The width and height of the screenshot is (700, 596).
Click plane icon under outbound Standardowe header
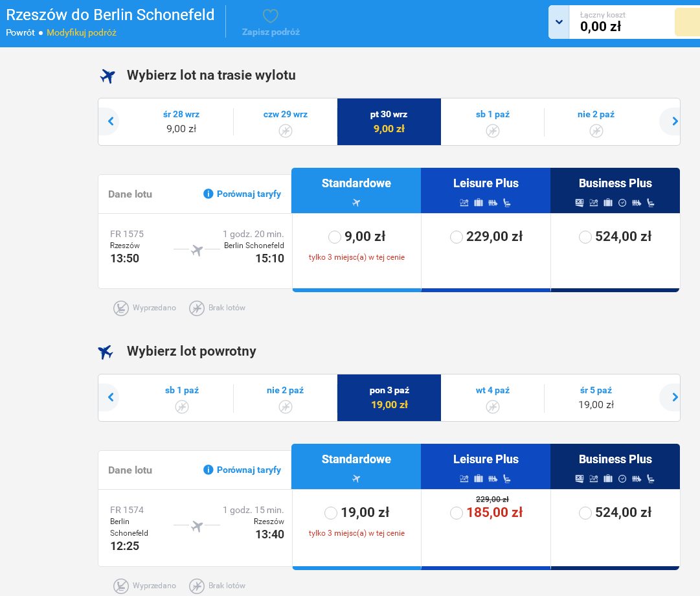tap(356, 203)
